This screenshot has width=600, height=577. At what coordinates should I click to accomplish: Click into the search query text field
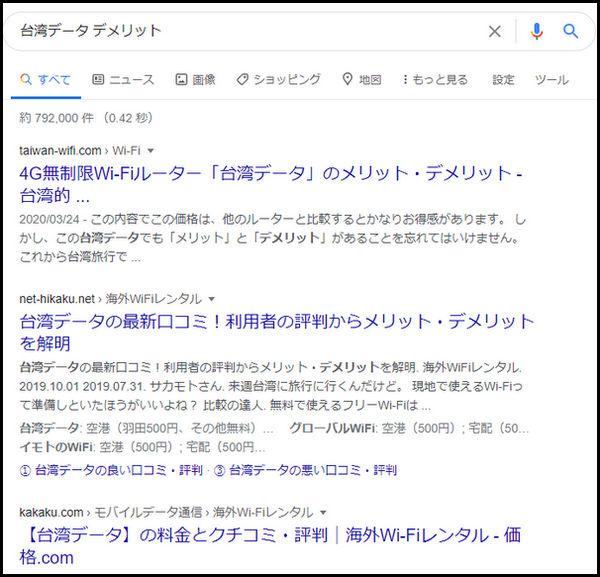[x=240, y=31]
